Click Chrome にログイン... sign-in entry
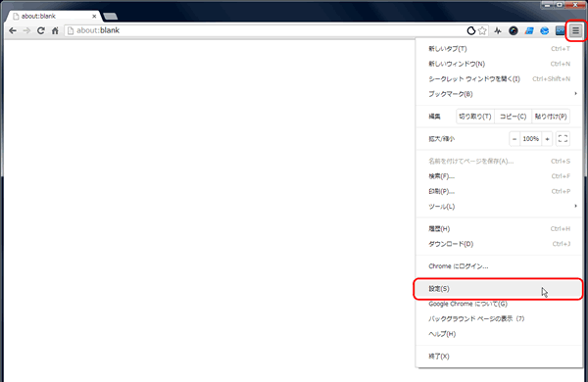 [499, 266]
